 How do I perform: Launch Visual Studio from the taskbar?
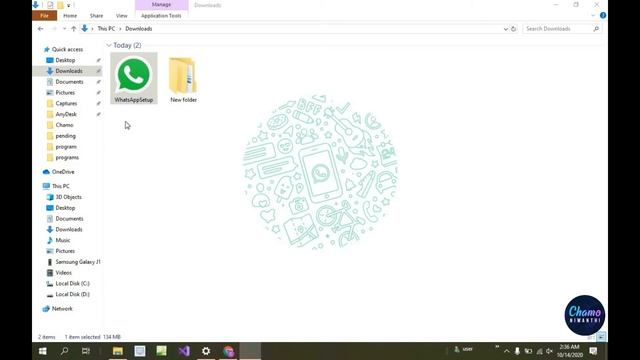click(184, 351)
